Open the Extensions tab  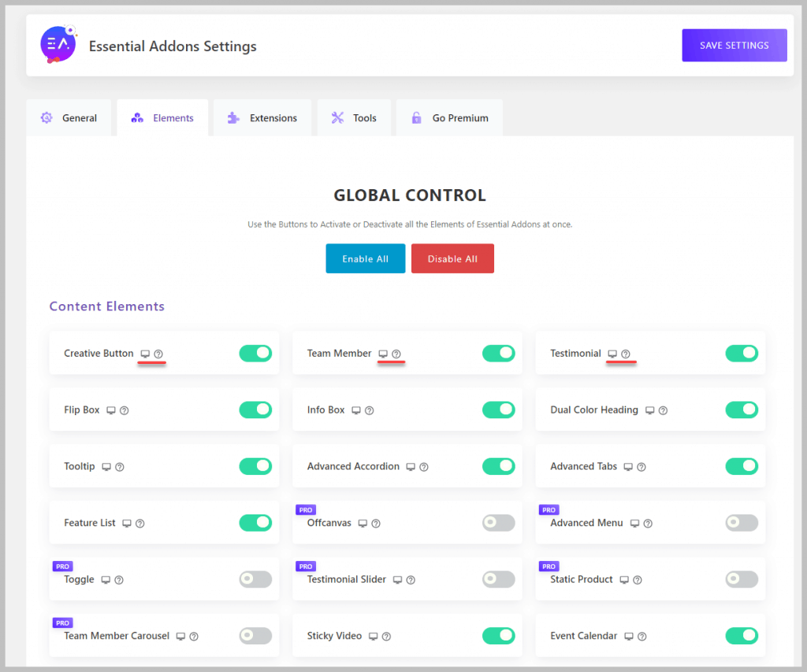click(x=262, y=118)
